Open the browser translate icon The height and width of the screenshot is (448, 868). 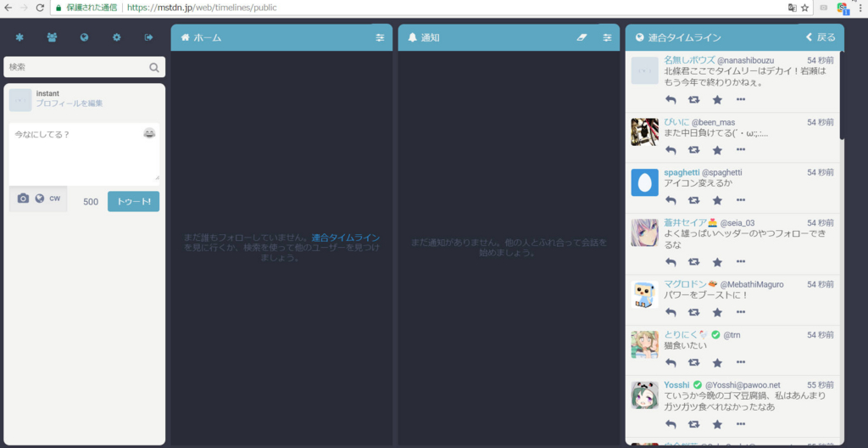[x=793, y=8]
